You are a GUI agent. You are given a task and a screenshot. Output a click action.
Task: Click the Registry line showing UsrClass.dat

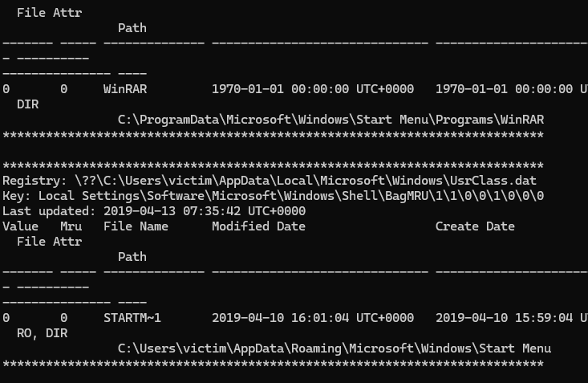pos(270,181)
